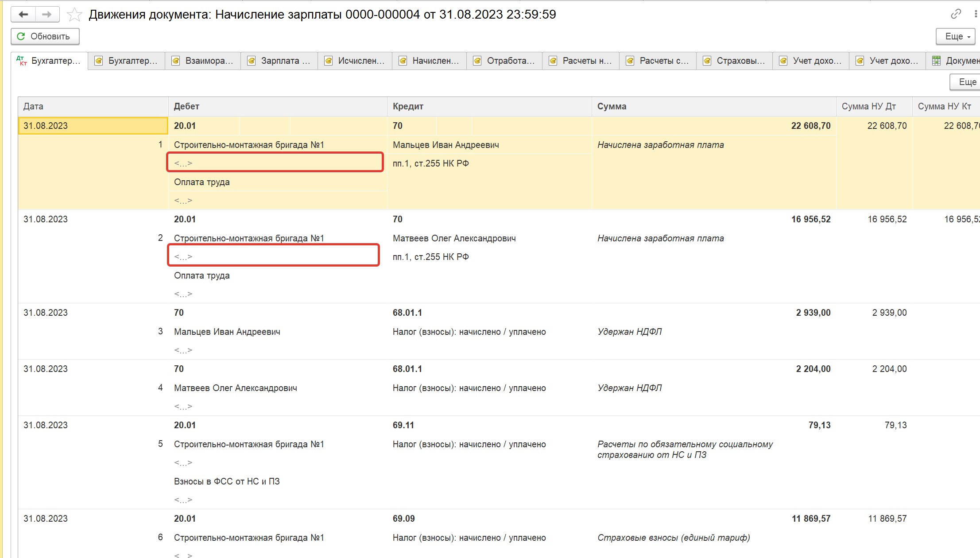Screen dimensions: 980x558
Task: Click the copy link chain icon
Action: point(955,14)
